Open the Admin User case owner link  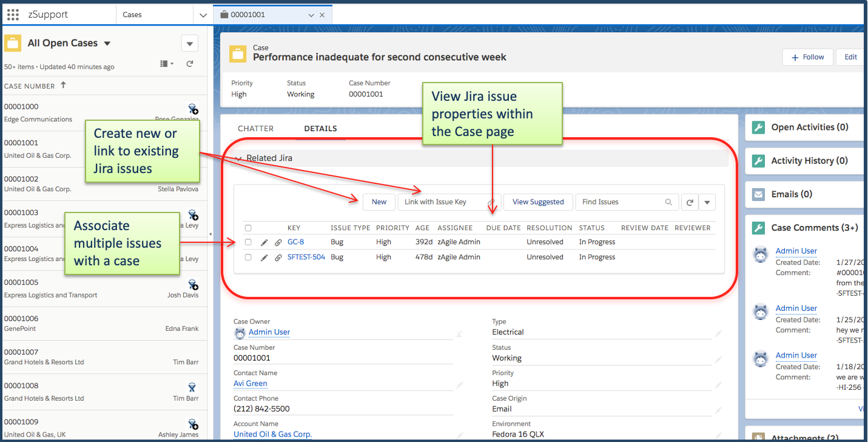[269, 332]
